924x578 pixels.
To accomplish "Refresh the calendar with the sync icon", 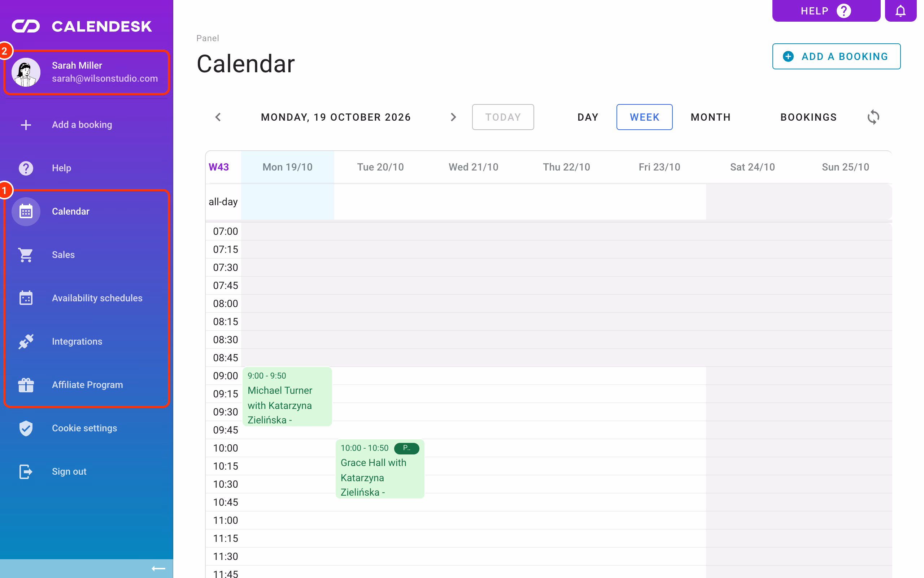I will tap(873, 117).
